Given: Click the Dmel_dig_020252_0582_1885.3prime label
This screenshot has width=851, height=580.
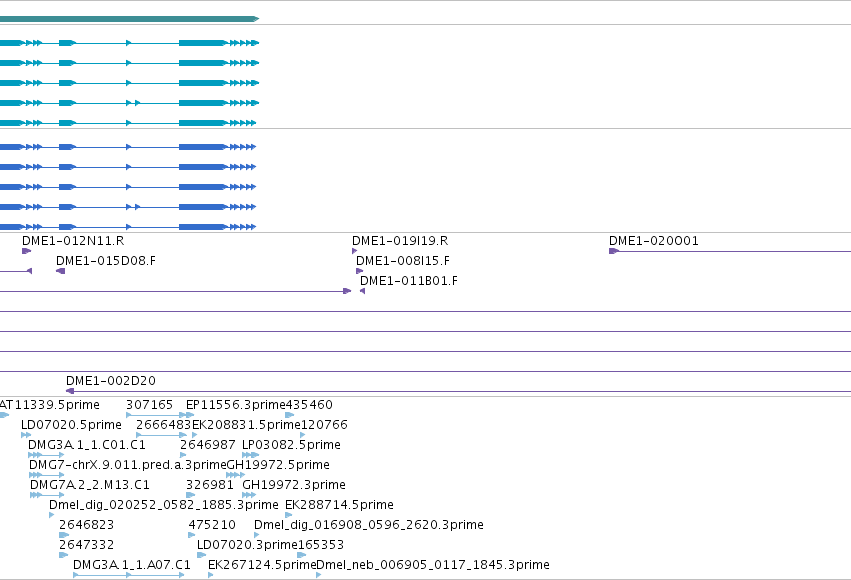Looking at the screenshot, I should pyautogui.click(x=163, y=505).
